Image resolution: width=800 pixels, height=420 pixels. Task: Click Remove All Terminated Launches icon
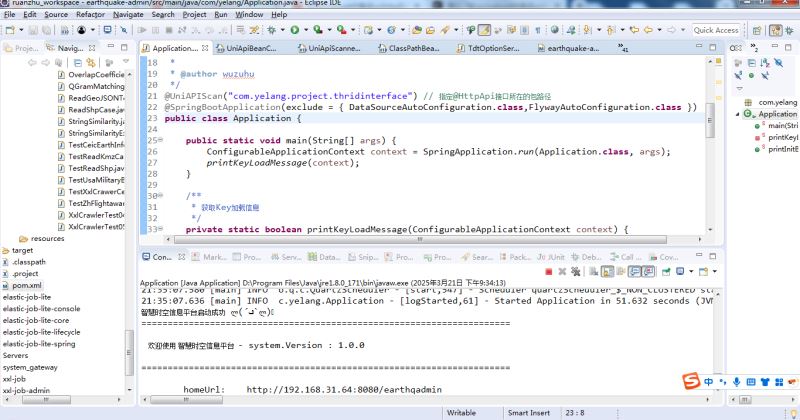pyautogui.click(x=576, y=271)
